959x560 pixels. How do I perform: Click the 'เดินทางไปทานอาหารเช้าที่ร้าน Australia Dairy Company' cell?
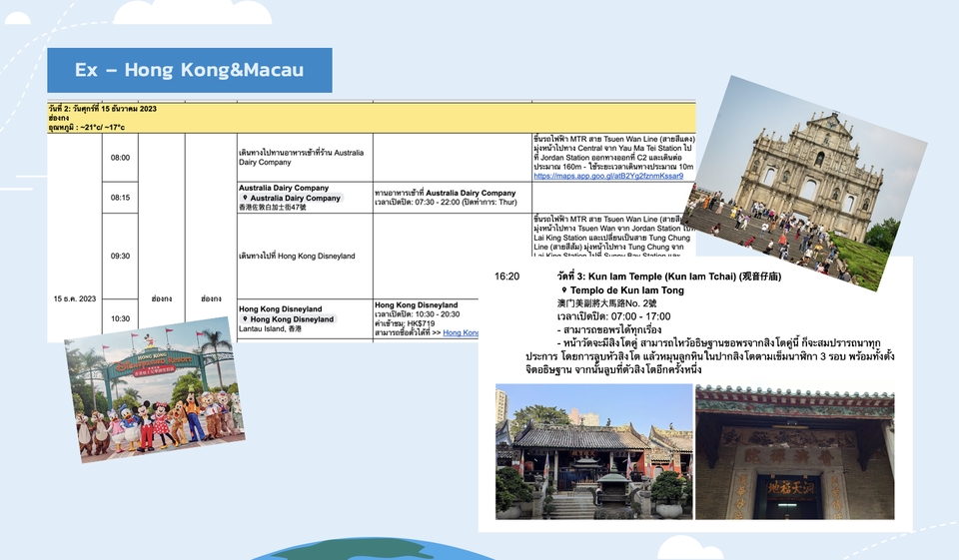tap(305, 158)
